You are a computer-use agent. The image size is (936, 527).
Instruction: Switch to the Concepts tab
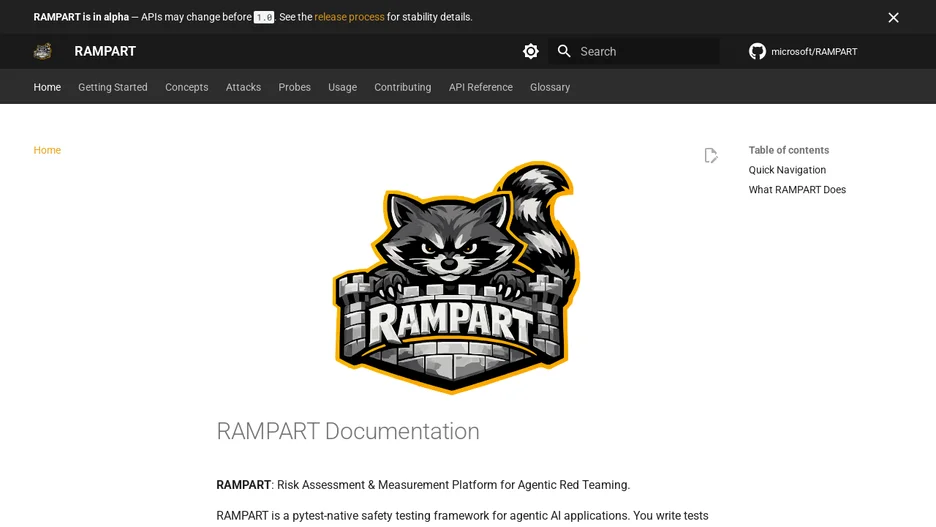click(x=187, y=87)
